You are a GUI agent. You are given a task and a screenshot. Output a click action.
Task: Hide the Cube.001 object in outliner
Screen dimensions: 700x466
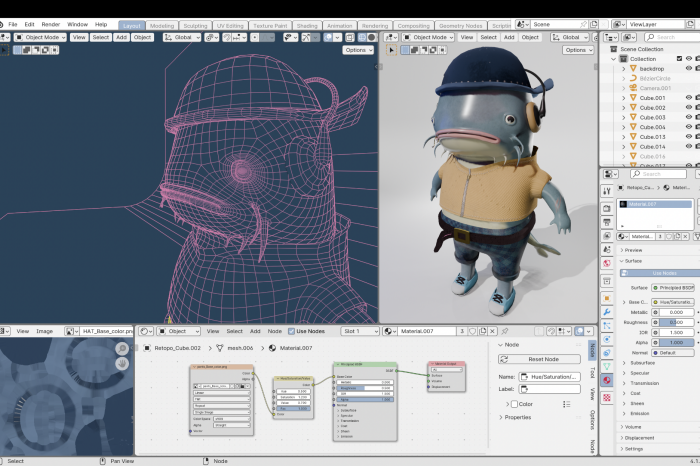[x=688, y=97]
